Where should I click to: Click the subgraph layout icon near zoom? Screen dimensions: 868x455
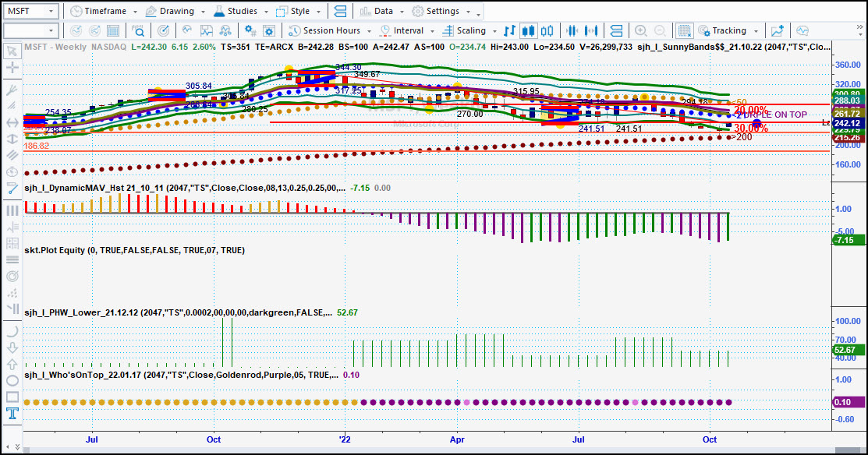click(x=616, y=31)
